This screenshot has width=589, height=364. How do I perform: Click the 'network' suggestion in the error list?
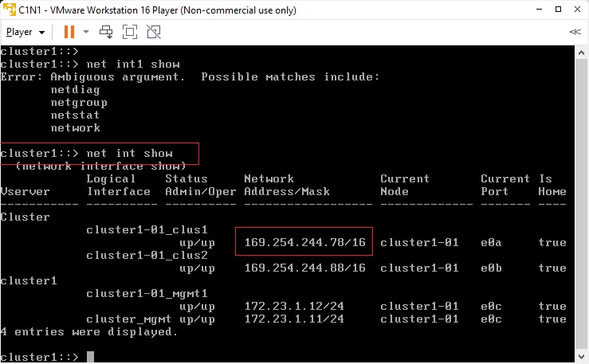pyautogui.click(x=76, y=128)
